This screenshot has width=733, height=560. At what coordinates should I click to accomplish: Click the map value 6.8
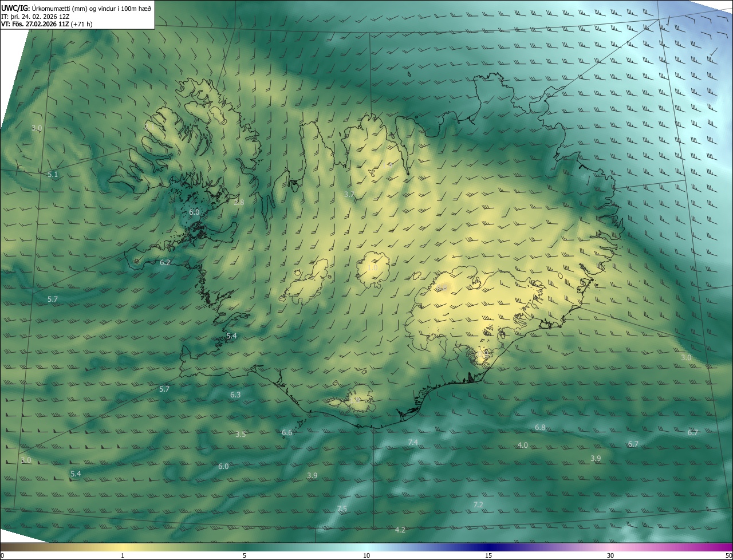coord(540,428)
